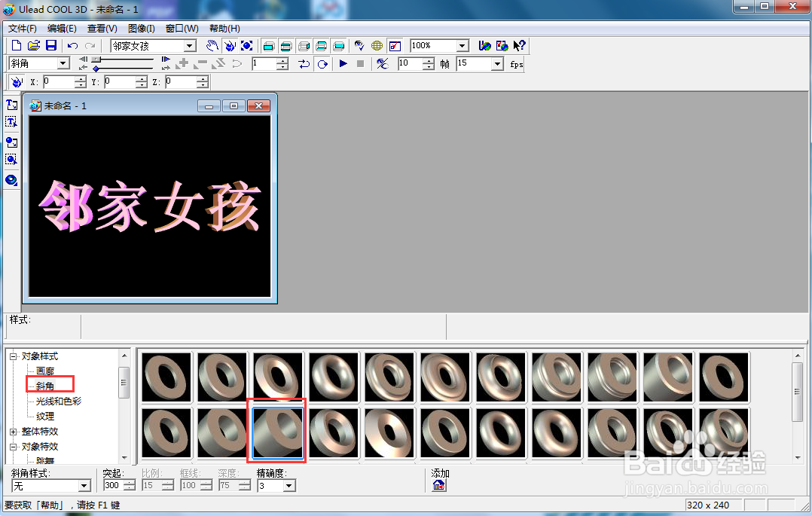Click the Ulead website globe icon
The image size is (812, 516).
tap(485, 46)
